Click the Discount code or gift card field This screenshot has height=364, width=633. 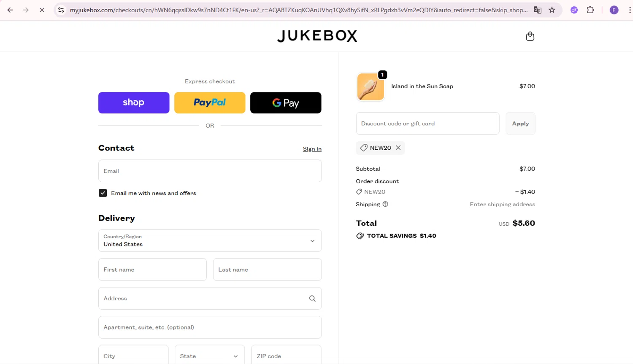[x=427, y=124]
